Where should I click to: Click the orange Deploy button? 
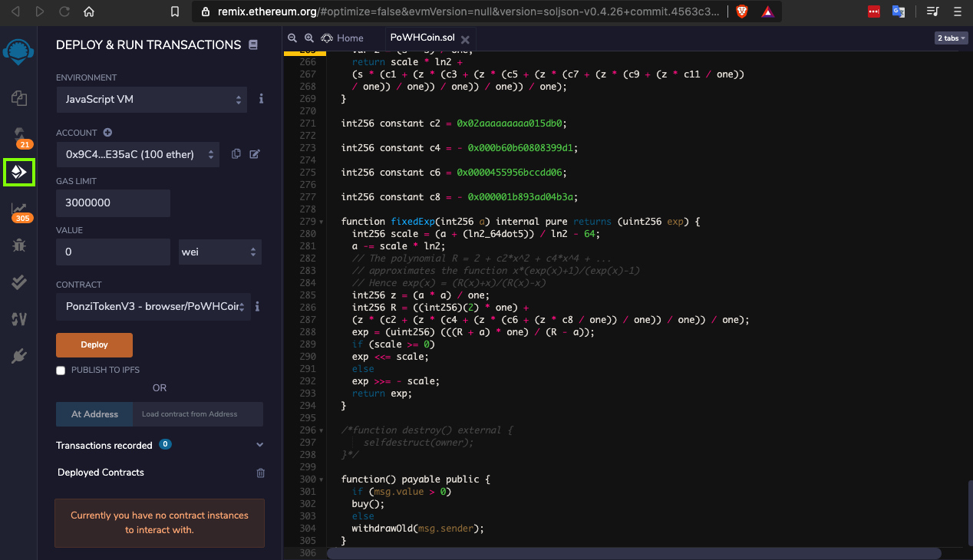click(x=94, y=345)
